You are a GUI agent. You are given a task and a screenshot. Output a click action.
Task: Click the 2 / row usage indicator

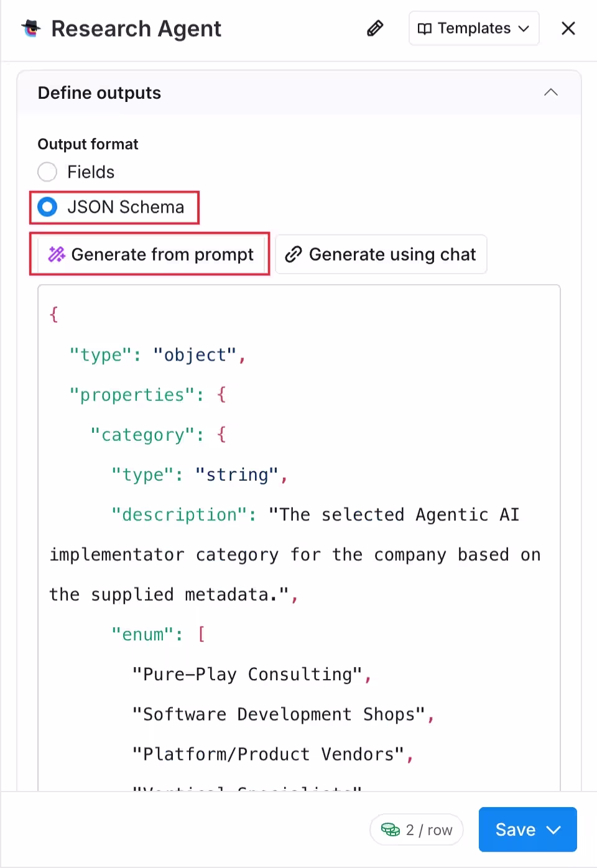pyautogui.click(x=417, y=829)
